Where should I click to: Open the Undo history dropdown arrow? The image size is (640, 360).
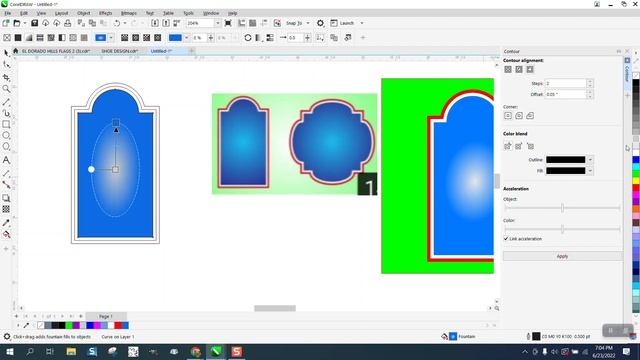[125, 23]
